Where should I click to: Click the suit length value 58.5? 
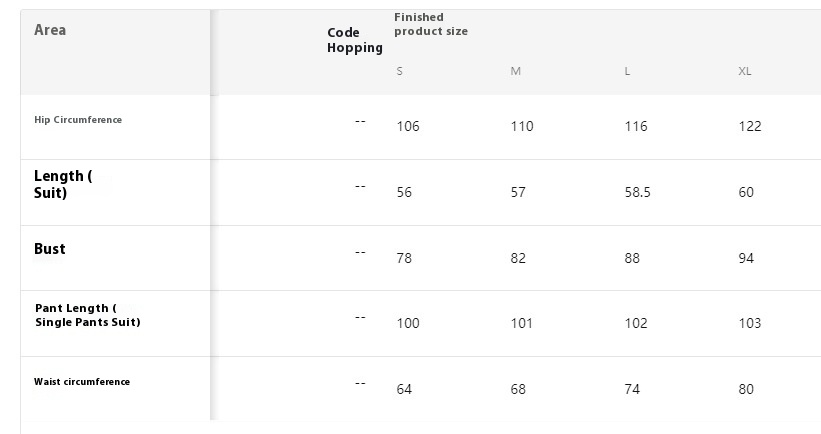(x=637, y=192)
